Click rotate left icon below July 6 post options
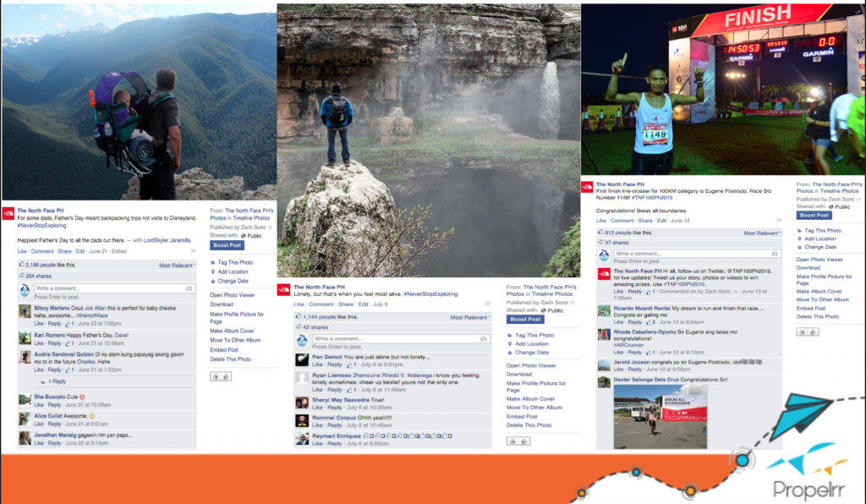866x504 pixels. (513, 441)
